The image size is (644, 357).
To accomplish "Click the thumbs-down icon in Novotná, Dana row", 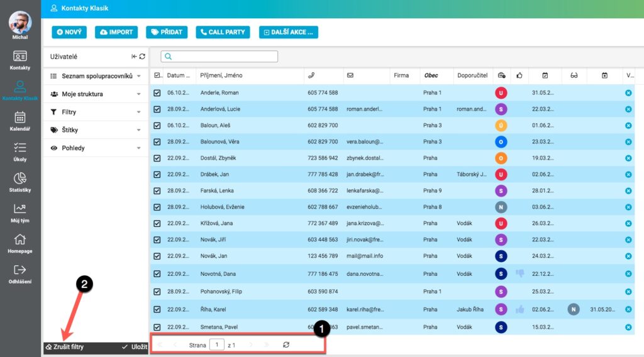I will pyautogui.click(x=519, y=273).
